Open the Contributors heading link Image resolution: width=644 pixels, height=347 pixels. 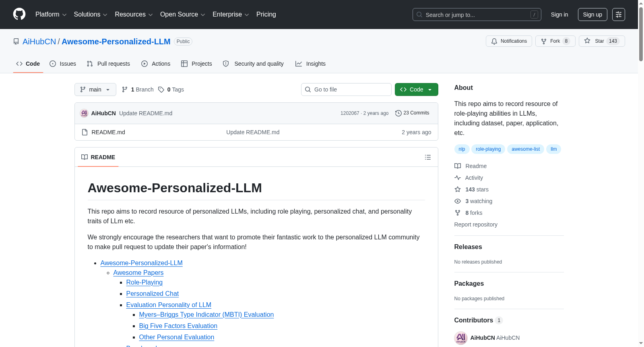point(478,320)
